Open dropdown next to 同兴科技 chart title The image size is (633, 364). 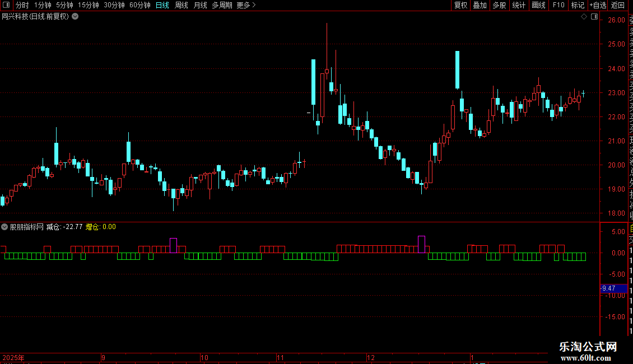pyautogui.click(x=75, y=17)
